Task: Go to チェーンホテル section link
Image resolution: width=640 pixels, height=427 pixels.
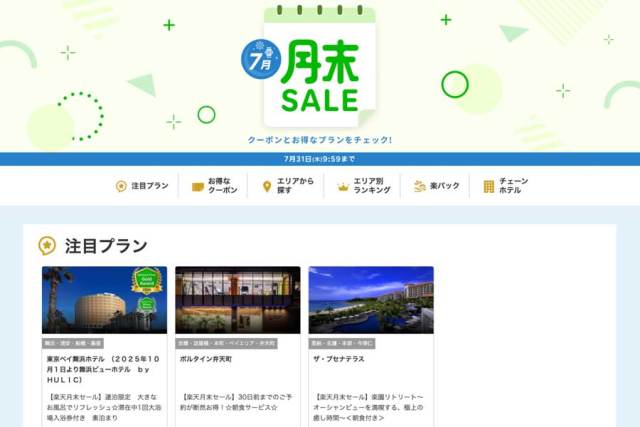Action: pyautogui.click(x=506, y=186)
